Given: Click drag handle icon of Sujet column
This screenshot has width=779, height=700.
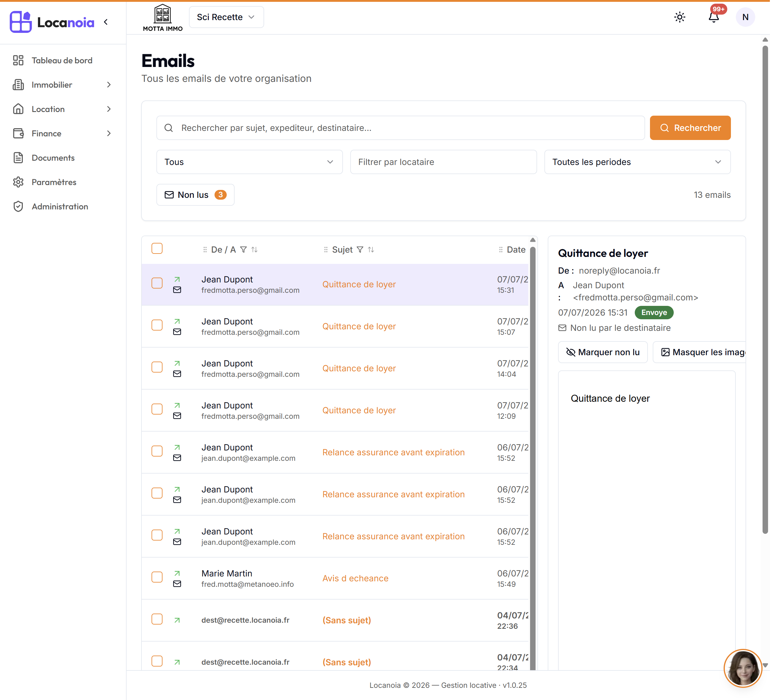Looking at the screenshot, I should pos(326,250).
